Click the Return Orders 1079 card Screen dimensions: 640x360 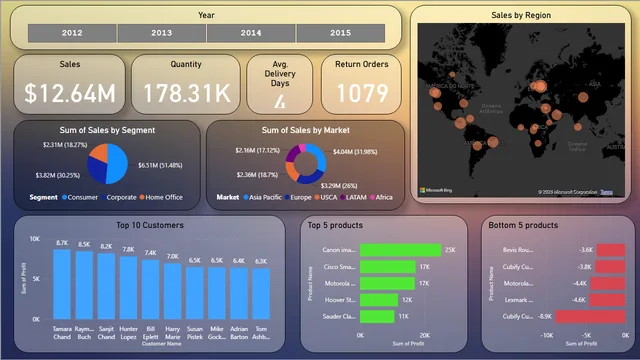pyautogui.click(x=361, y=84)
